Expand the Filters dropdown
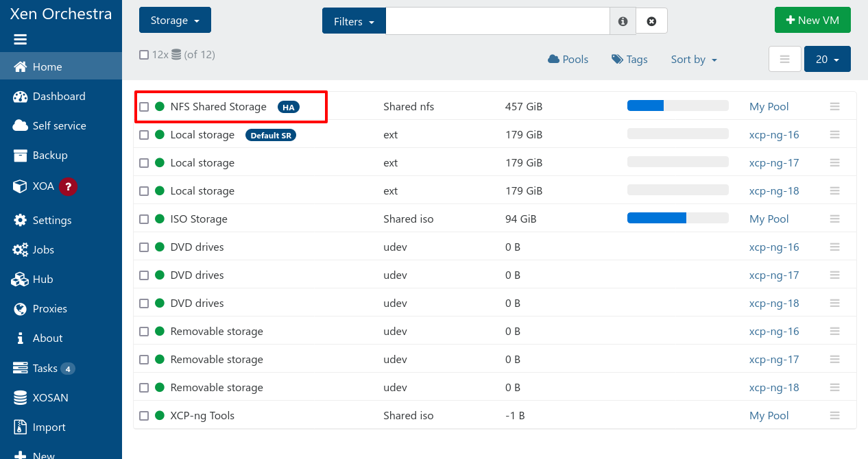 (x=354, y=21)
